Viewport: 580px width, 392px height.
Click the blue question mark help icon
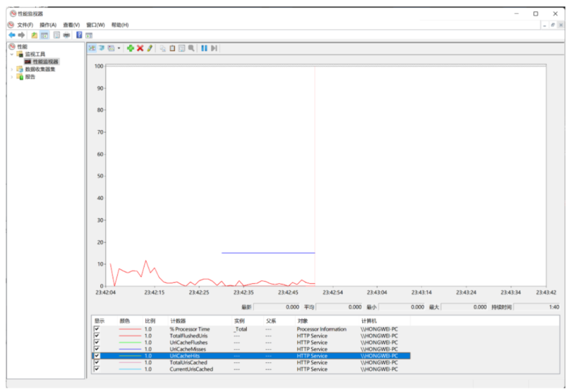79,35
